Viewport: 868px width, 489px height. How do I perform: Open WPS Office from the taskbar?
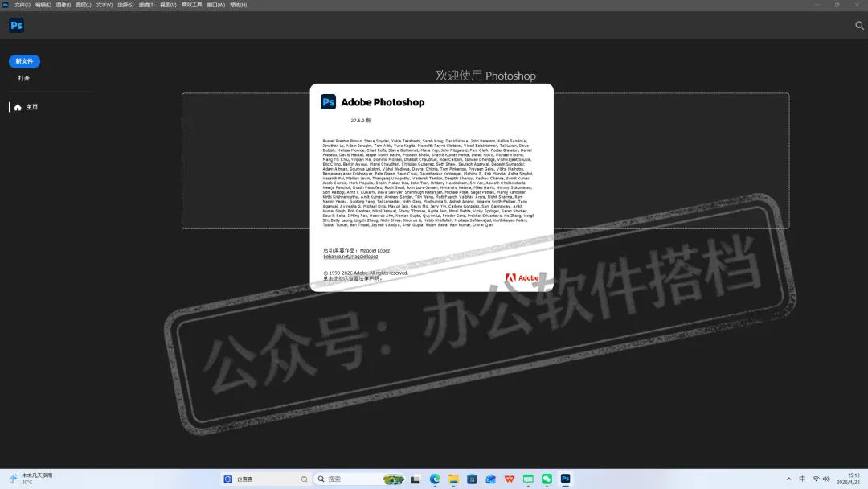tap(510, 479)
